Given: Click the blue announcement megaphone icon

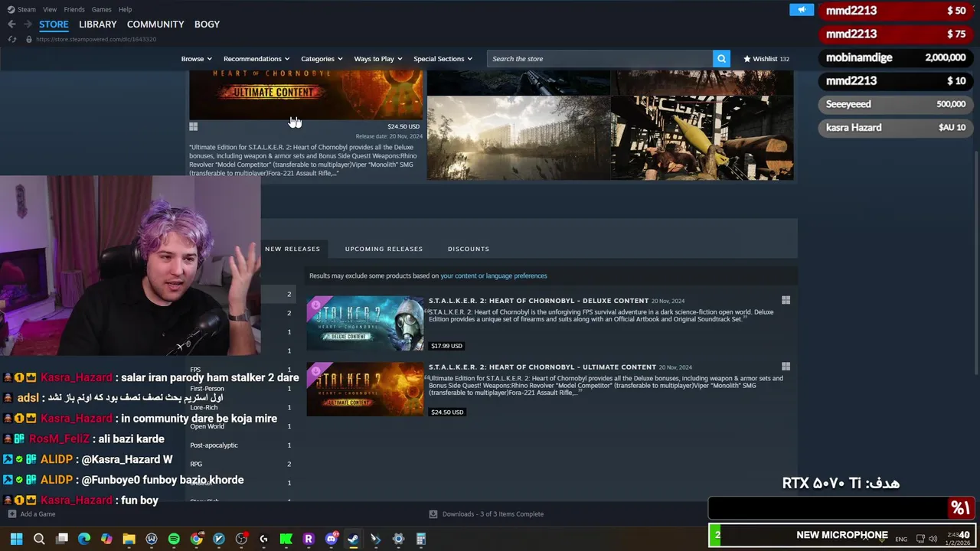Looking at the screenshot, I should pyautogui.click(x=802, y=10).
